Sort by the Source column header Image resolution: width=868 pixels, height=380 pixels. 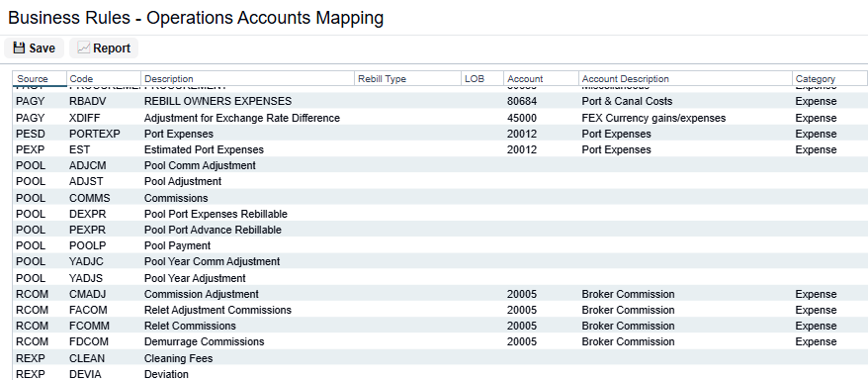click(x=40, y=78)
